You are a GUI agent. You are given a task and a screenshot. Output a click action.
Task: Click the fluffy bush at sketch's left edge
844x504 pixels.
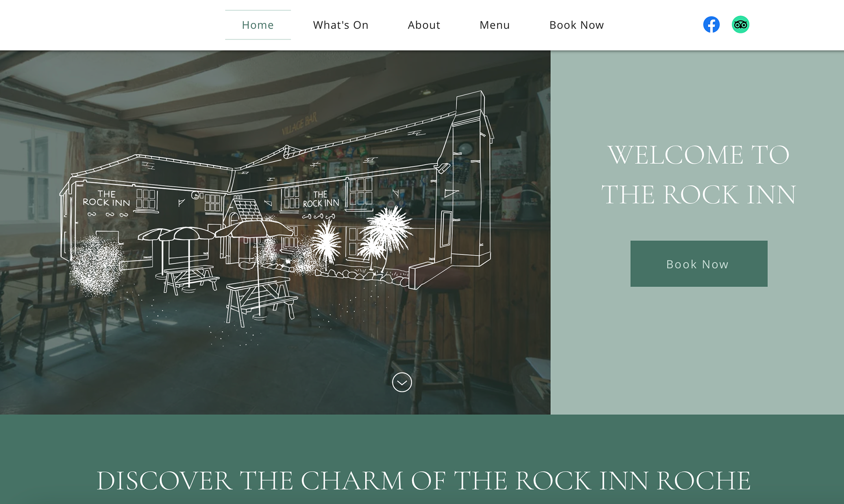coord(96,265)
